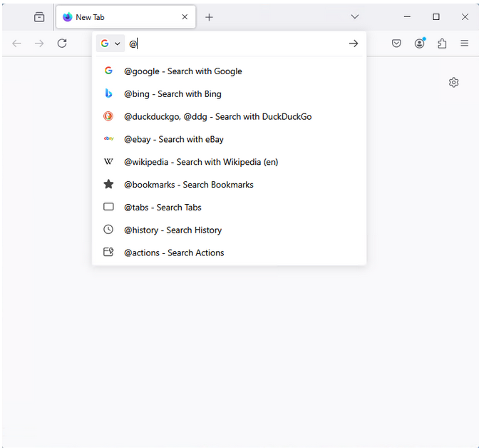Choose @bookmarks - Search Bookmarks
Viewport: 479px width, 448px height.
click(189, 185)
